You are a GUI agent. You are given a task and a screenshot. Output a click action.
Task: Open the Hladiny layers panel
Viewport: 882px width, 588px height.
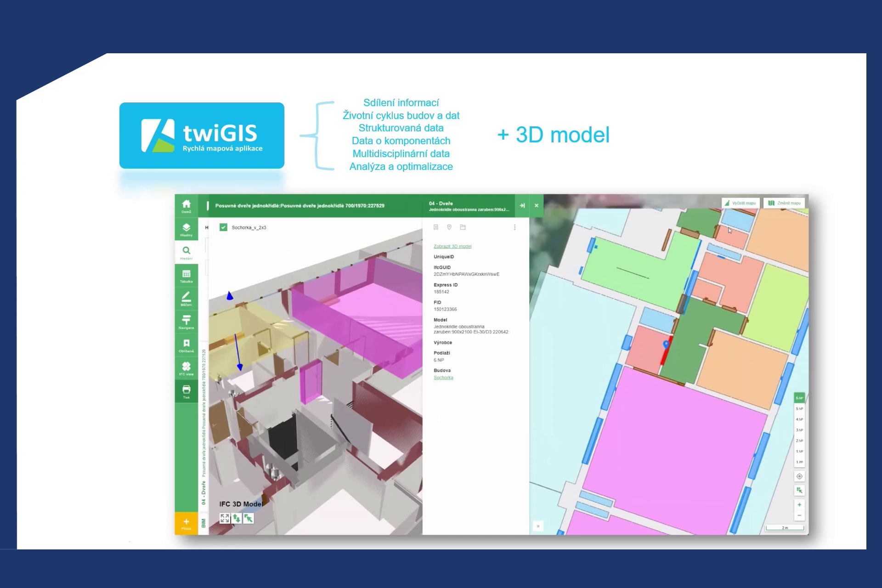pyautogui.click(x=186, y=229)
